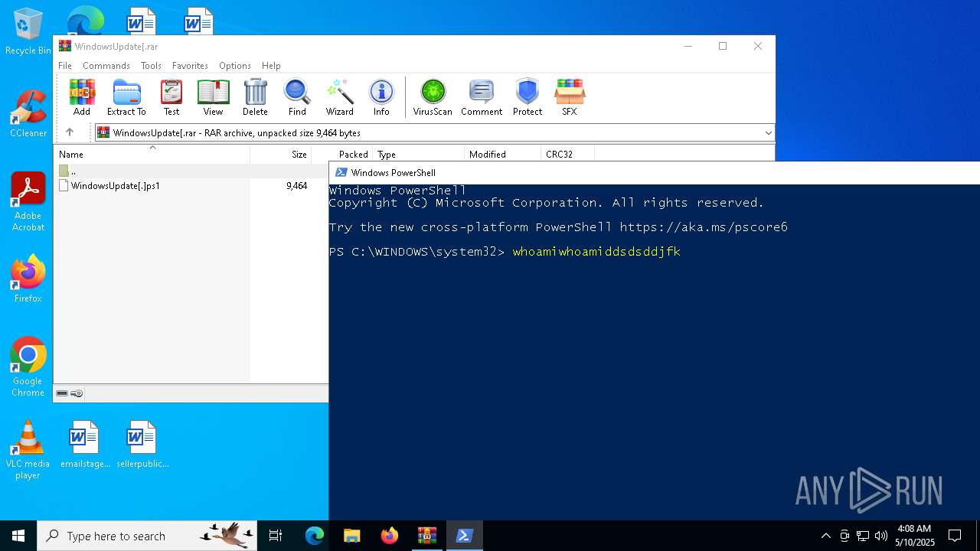Open the Help menu in WinRAR
This screenshot has height=551, width=980.
[x=271, y=66]
